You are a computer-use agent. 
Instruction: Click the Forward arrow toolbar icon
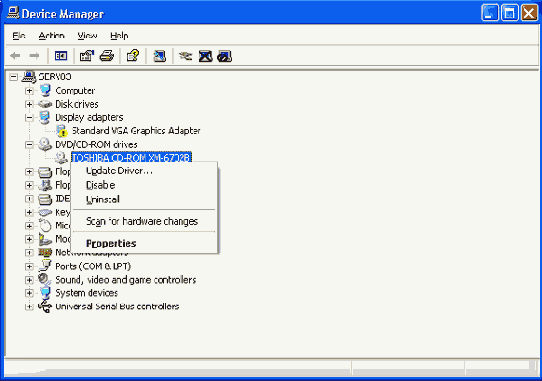(x=35, y=56)
